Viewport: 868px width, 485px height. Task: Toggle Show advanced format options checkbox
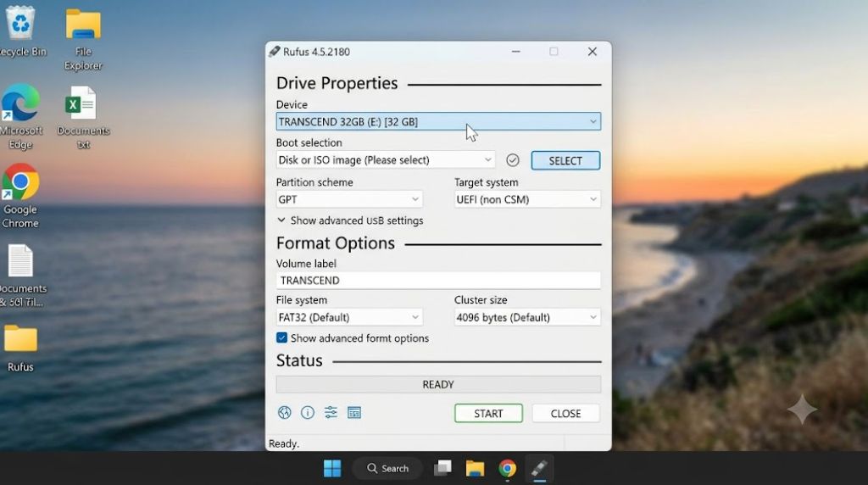click(x=281, y=337)
